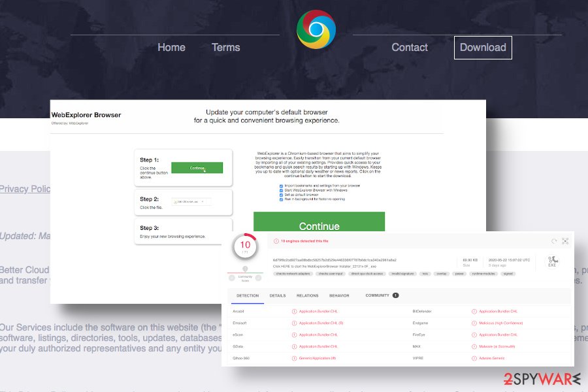Image resolution: width=588 pixels, height=392 pixels.
Task: Uncheck Run in background for faster re-opening
Action: pos(281,199)
